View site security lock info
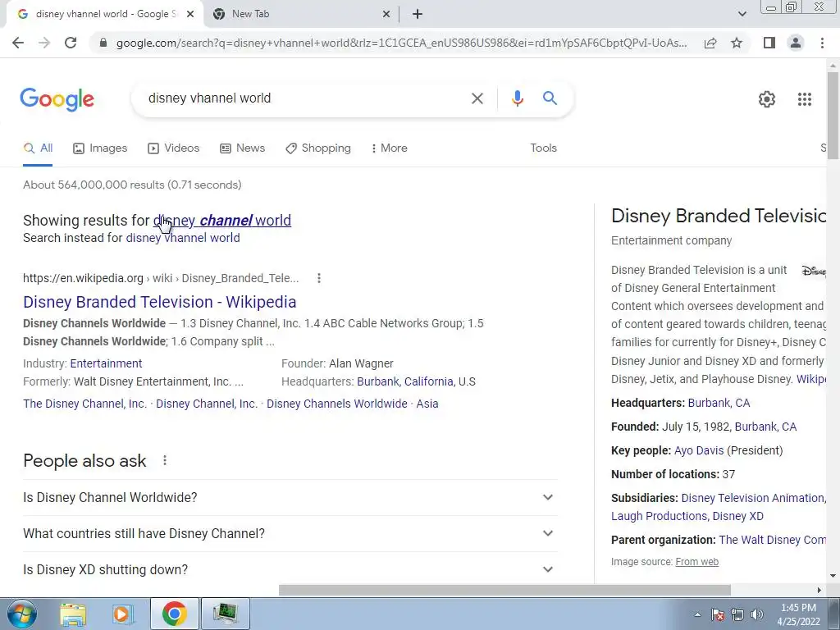Viewport: 840px width, 630px height. click(103, 43)
